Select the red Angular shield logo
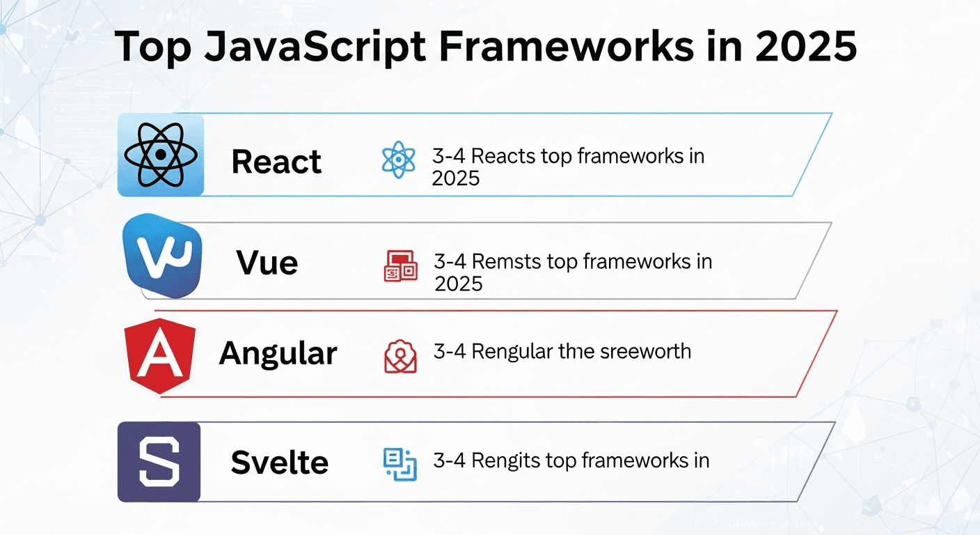 coord(161,357)
